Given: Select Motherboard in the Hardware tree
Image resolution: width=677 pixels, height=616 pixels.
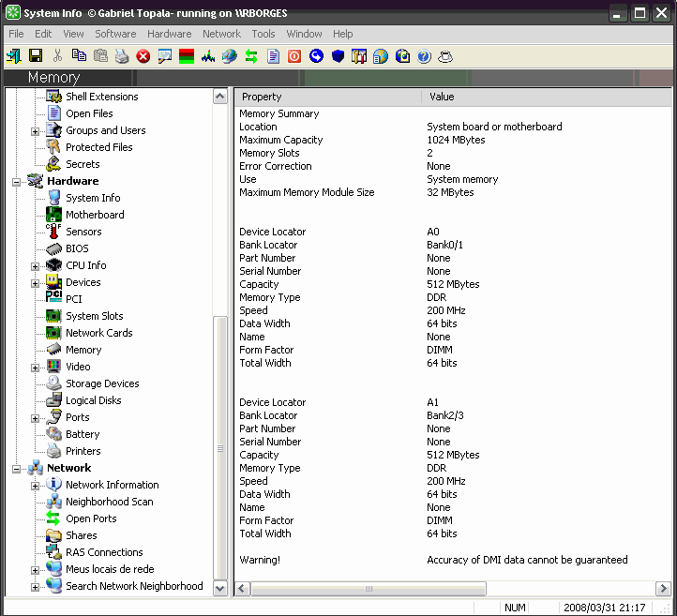Looking at the screenshot, I should [95, 215].
